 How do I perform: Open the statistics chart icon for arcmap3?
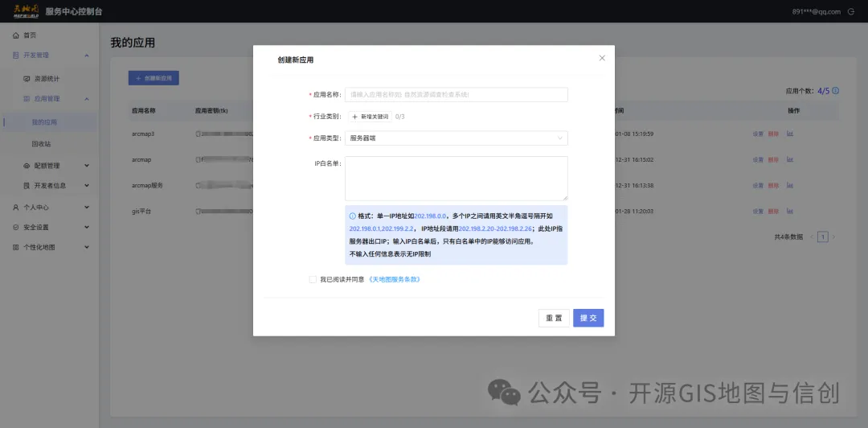[790, 134]
